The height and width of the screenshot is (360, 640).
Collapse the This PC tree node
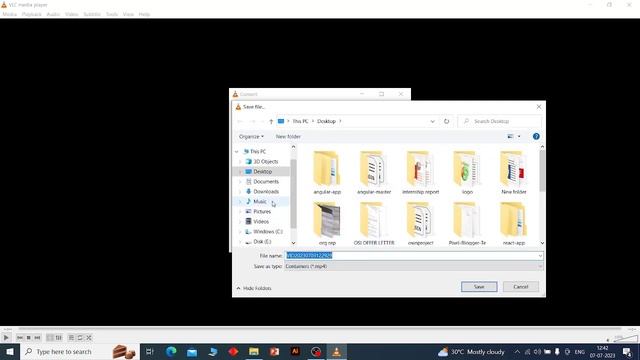[237, 151]
